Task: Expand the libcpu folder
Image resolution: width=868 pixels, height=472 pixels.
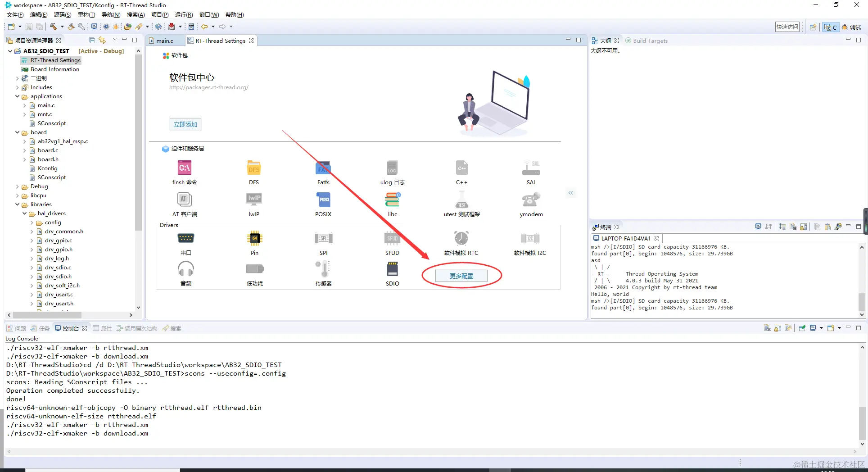Action: click(18, 195)
